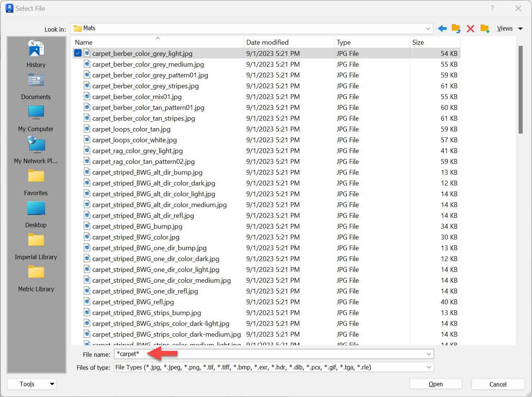Check the carpet_loops_color_tan.jpg file
Viewport: 532px width, 397px height.
click(77, 129)
